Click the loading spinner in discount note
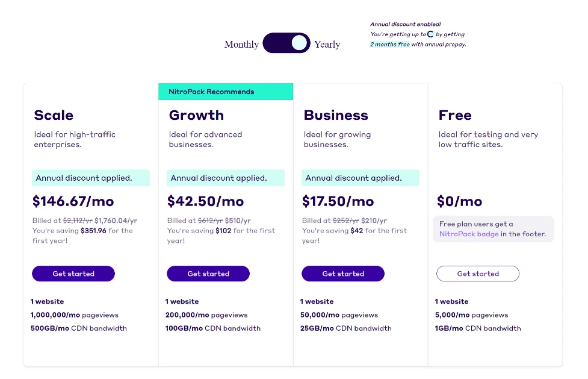This screenshot has width=588, height=379. [430, 34]
